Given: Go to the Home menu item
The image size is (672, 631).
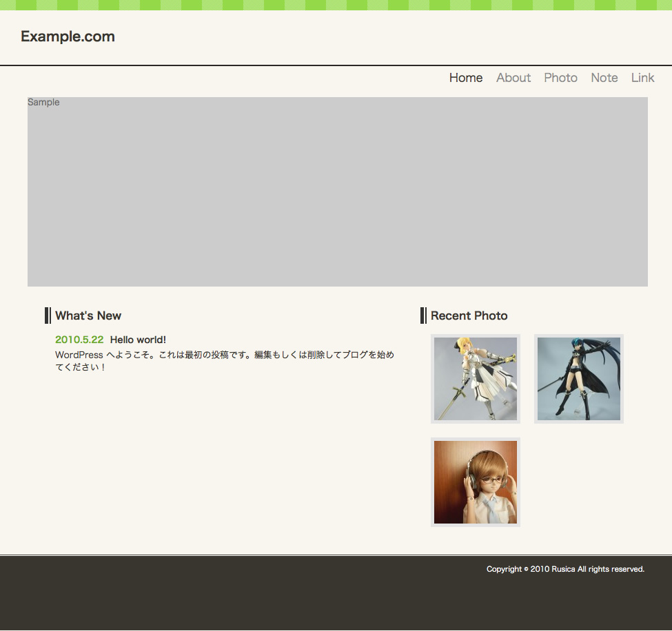Looking at the screenshot, I should [466, 78].
